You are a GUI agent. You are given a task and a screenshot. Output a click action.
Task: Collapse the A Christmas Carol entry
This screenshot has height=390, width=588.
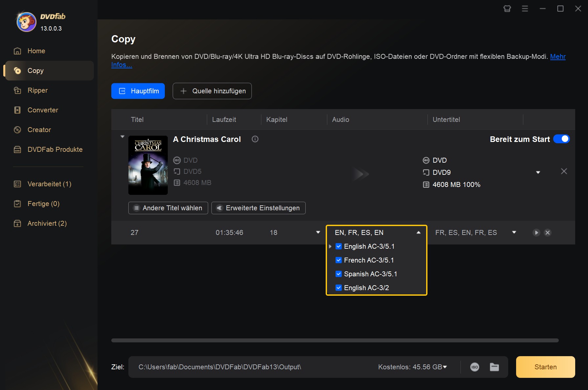(x=122, y=136)
